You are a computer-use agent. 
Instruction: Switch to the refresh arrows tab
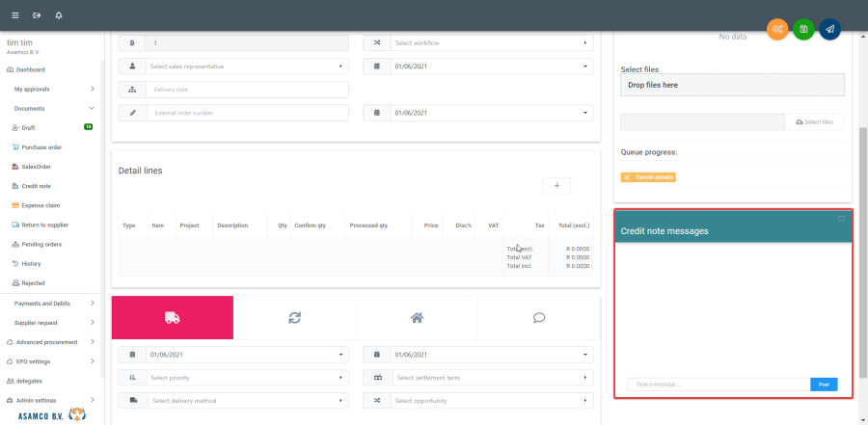pos(294,317)
